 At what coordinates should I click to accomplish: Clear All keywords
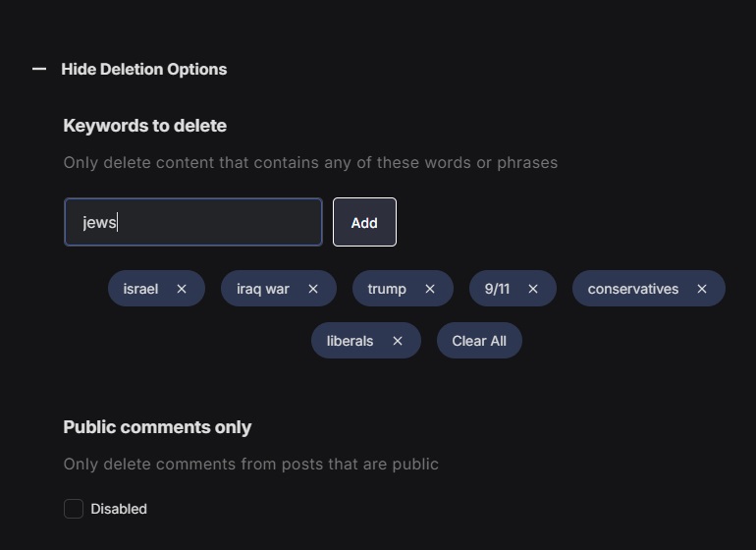tap(479, 341)
